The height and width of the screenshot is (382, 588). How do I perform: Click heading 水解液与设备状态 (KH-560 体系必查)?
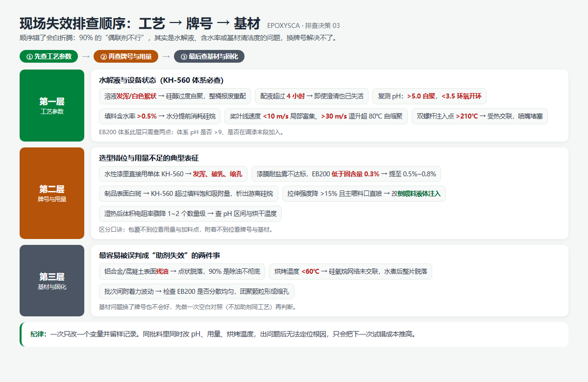161,80
